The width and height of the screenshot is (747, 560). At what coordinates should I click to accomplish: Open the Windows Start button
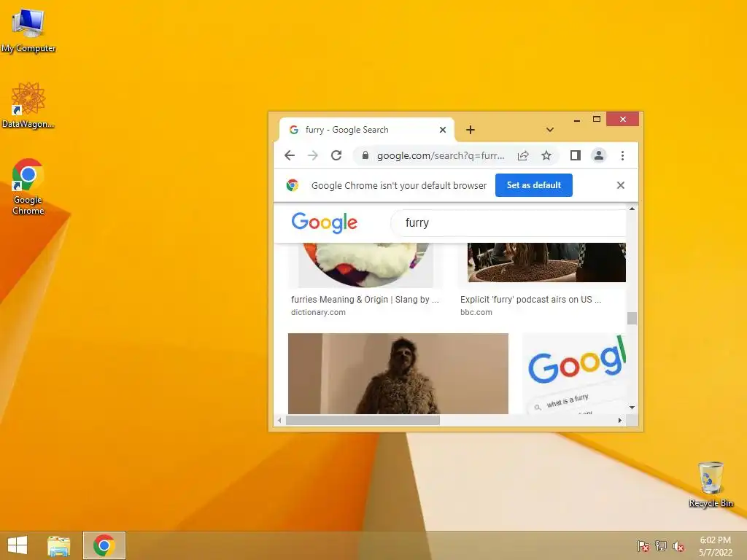18,545
